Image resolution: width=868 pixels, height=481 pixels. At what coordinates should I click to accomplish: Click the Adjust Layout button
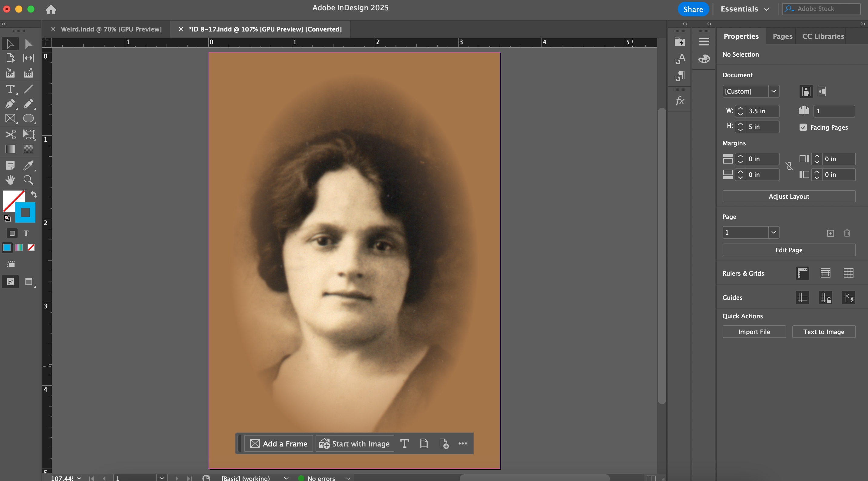point(788,197)
